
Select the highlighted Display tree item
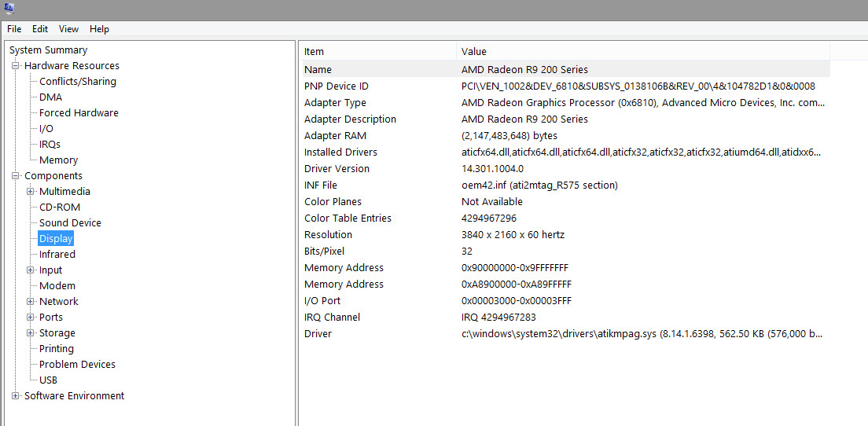[56, 239]
